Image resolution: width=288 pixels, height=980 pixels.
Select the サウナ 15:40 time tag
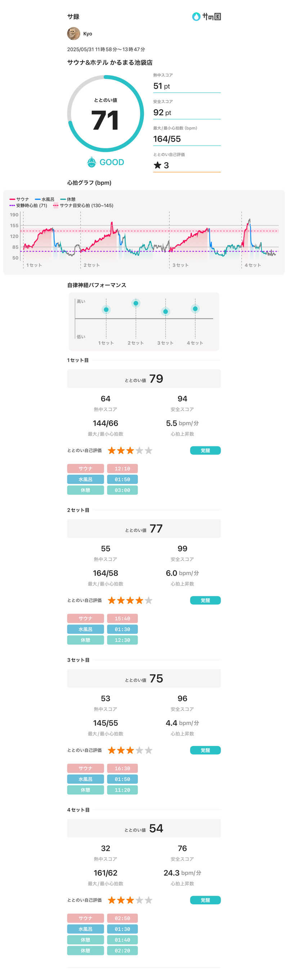click(x=122, y=618)
